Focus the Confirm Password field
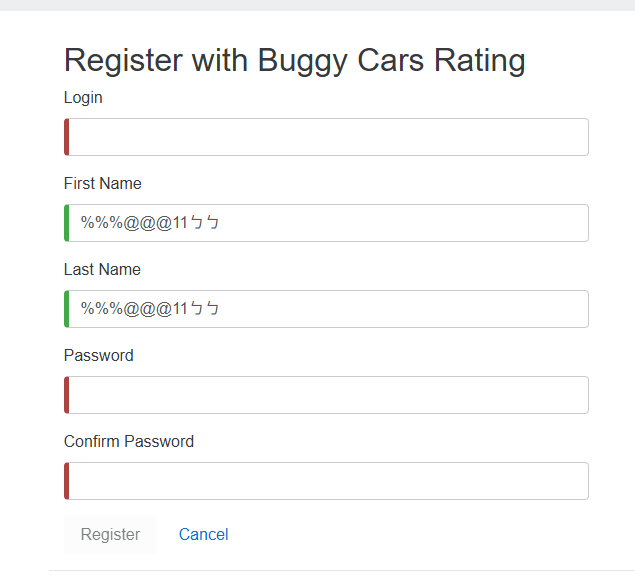635x582 pixels. click(328, 481)
